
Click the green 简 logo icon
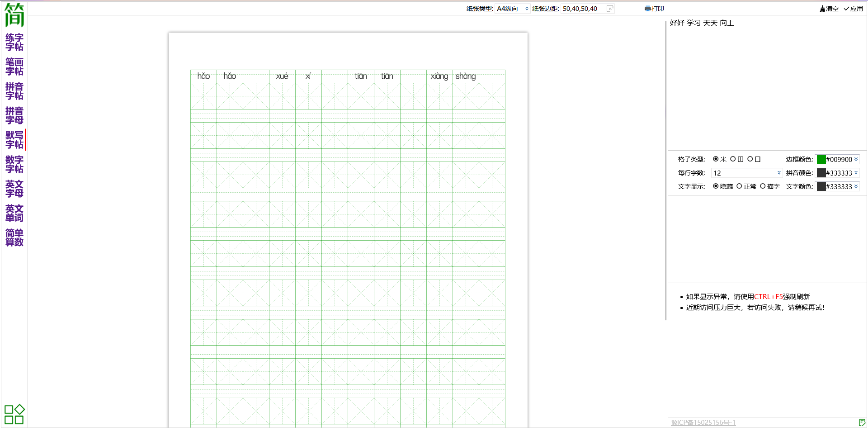tap(14, 15)
